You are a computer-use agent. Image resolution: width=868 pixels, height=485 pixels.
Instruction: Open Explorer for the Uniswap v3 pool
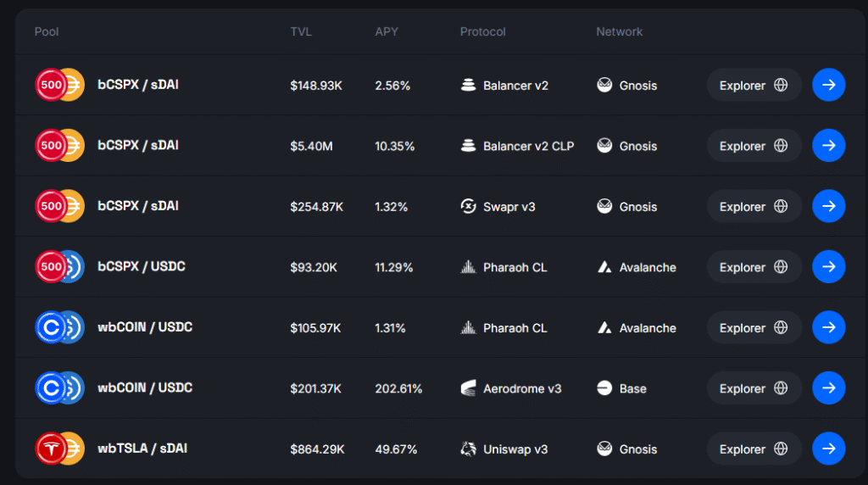(x=754, y=449)
